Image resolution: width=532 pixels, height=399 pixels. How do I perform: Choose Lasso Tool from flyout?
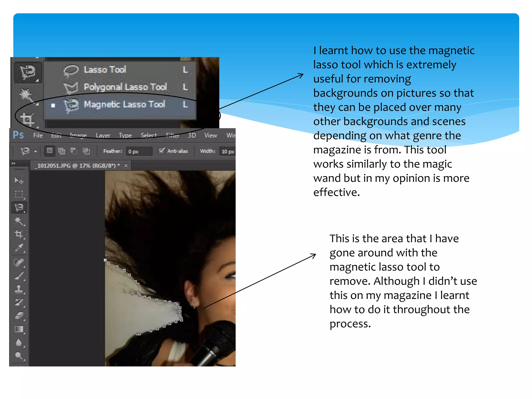click(x=119, y=70)
